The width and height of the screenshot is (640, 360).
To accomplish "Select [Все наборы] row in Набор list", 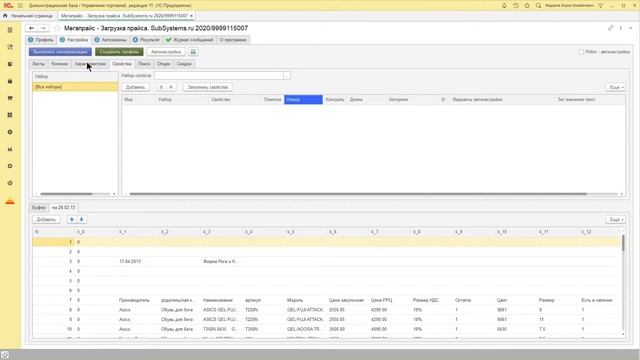I will [x=75, y=87].
